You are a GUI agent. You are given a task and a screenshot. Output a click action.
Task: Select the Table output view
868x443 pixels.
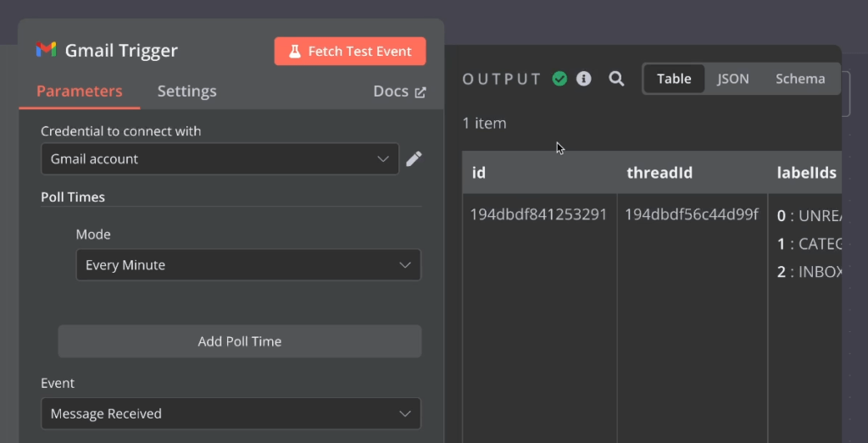[x=674, y=79]
